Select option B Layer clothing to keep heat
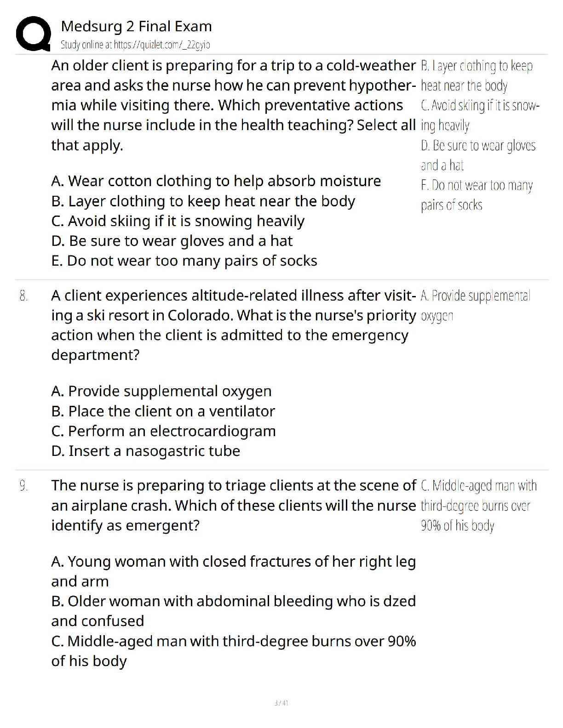 tap(203, 201)
